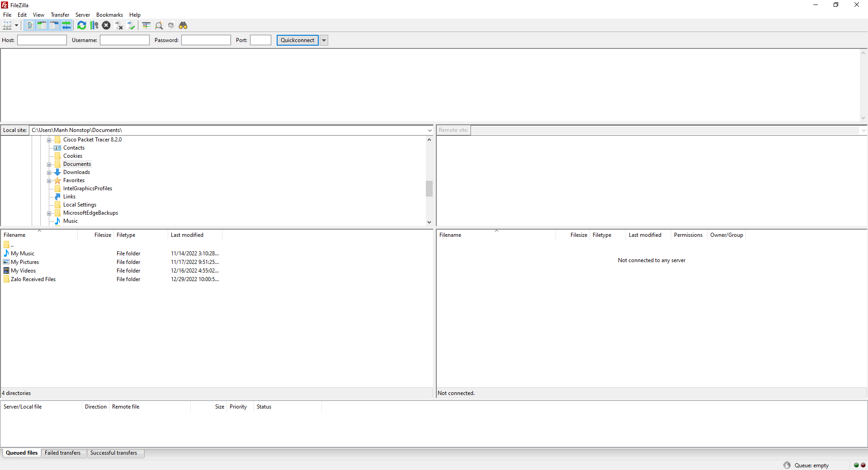Toggle synchronized browsing
868x470 pixels.
(x=171, y=25)
